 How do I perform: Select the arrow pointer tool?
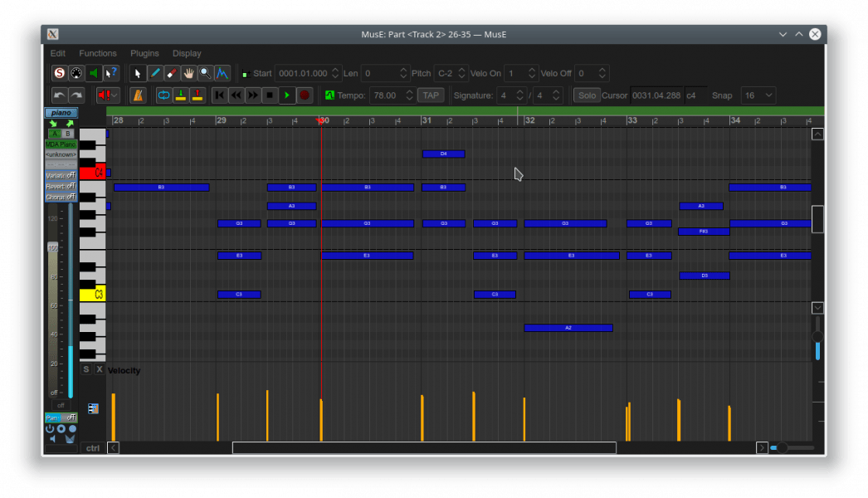coord(137,73)
